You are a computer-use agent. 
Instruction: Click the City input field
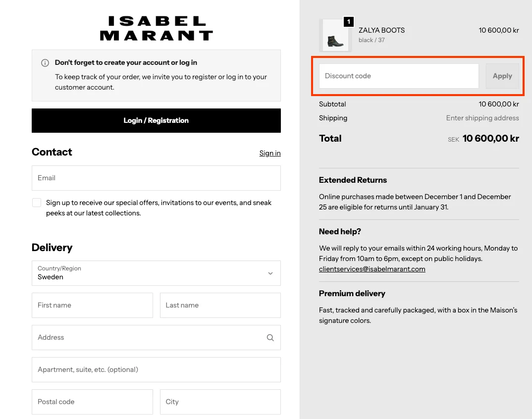click(220, 402)
